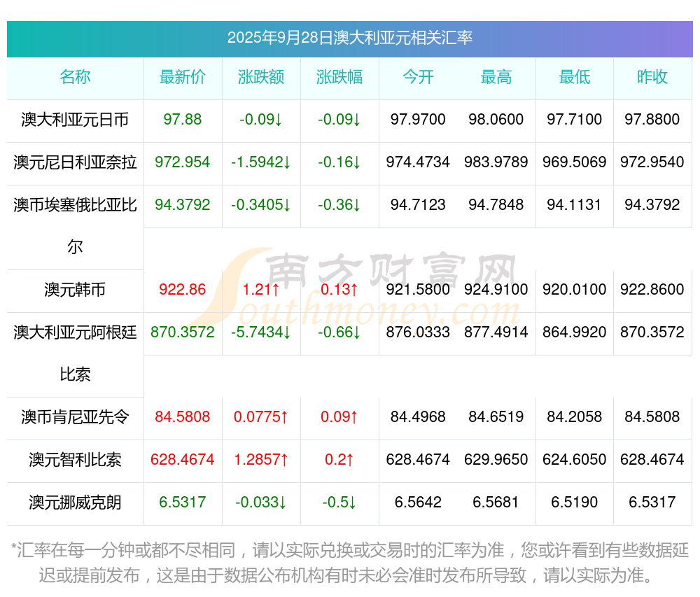Click '870.3572' in the 最新价 column

click(x=183, y=332)
